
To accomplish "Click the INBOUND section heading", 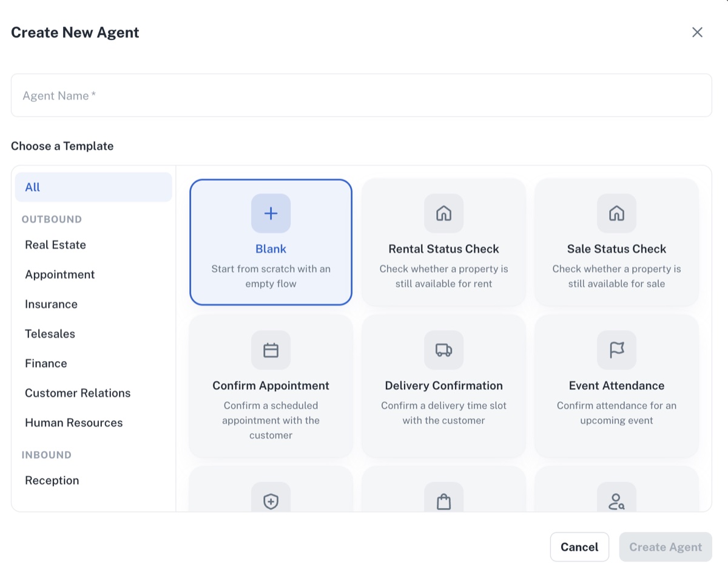I will [46, 455].
